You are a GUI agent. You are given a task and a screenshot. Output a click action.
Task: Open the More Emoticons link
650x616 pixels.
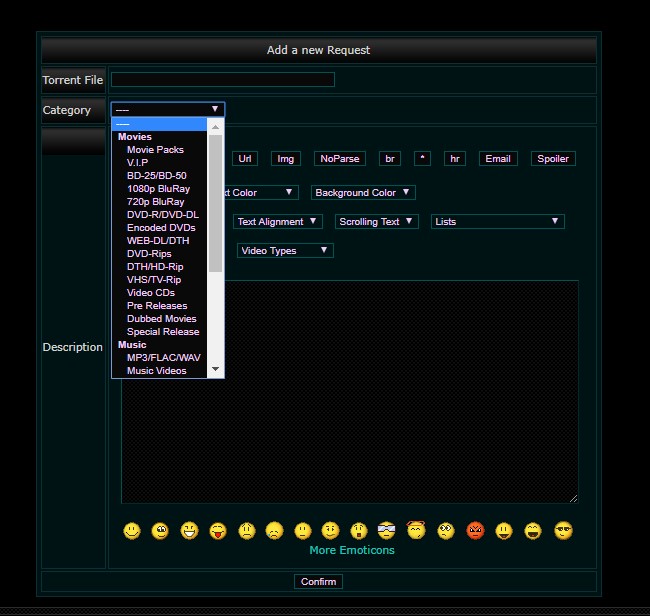(352, 550)
